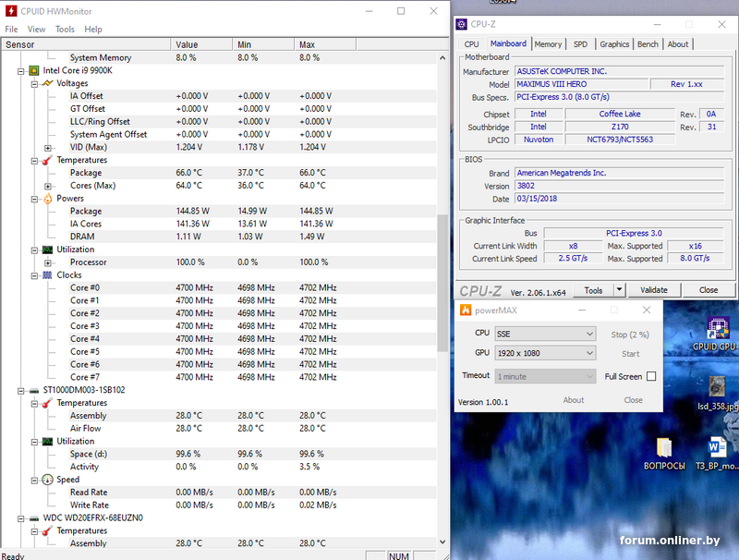Expand the Processor utilization entry
The image size is (739, 560).
tap(48, 263)
